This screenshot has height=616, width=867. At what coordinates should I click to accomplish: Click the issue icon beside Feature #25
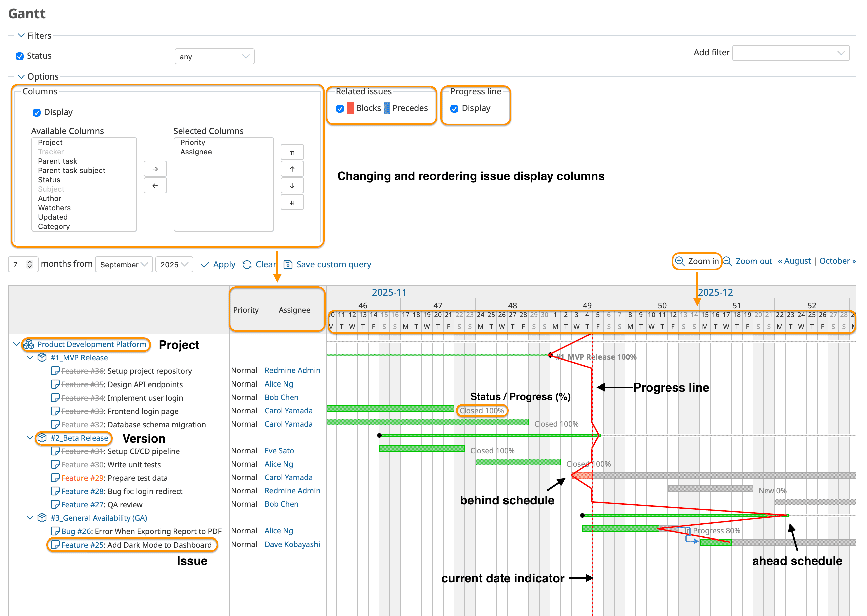pyautogui.click(x=55, y=545)
